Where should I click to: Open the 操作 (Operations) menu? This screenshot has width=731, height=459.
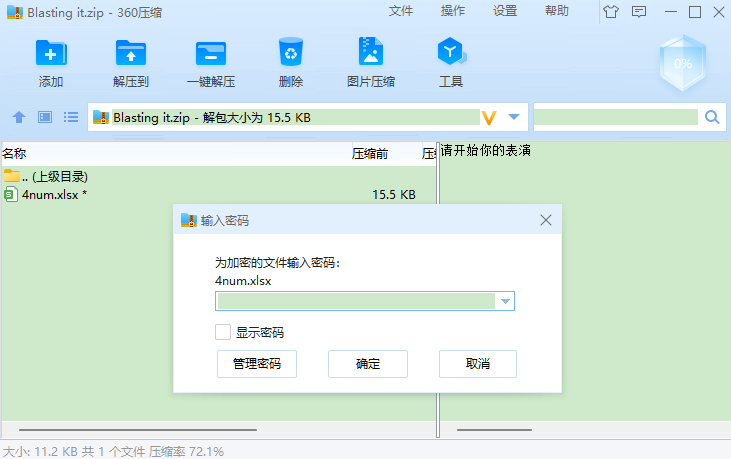coord(453,11)
